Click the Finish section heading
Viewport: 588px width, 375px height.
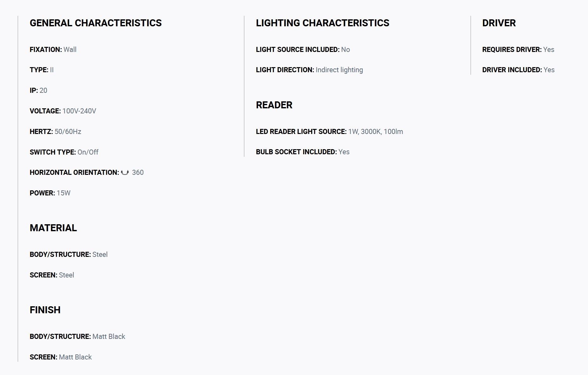pyautogui.click(x=45, y=310)
